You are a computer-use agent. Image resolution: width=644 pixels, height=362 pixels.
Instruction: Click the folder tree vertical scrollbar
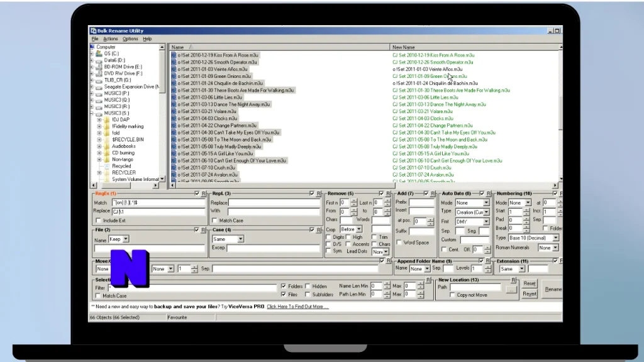point(162,113)
